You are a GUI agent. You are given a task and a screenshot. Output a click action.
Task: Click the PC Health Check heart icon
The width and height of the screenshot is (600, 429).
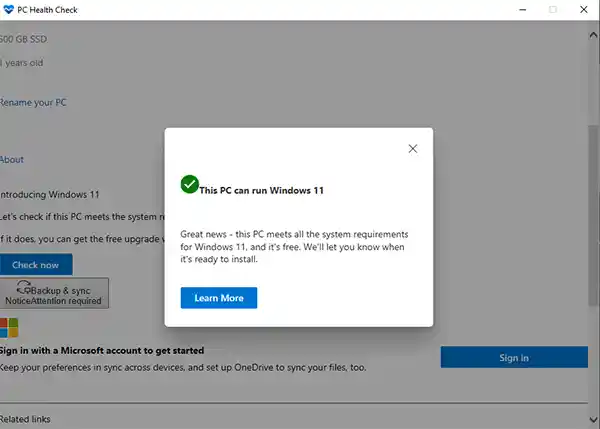(8, 10)
